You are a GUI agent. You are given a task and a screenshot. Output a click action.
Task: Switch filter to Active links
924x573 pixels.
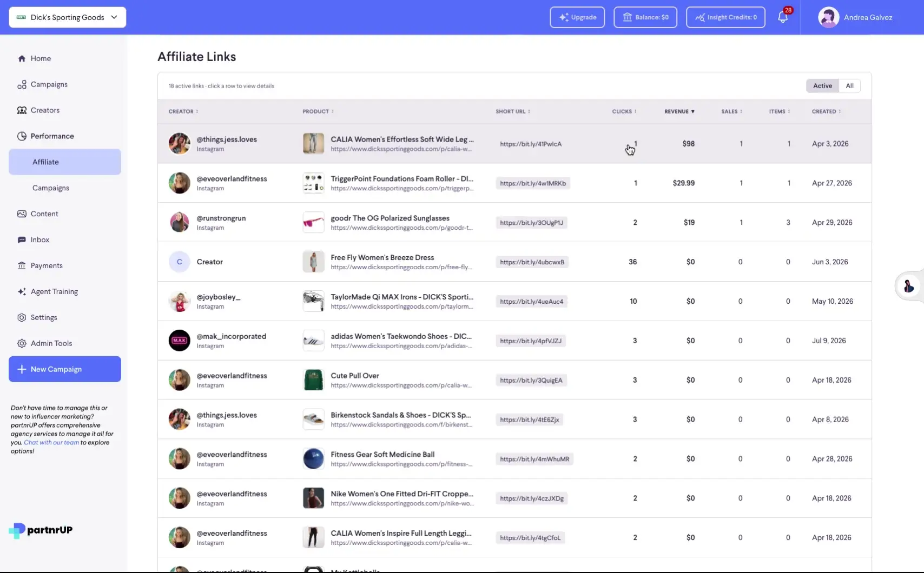[822, 86]
